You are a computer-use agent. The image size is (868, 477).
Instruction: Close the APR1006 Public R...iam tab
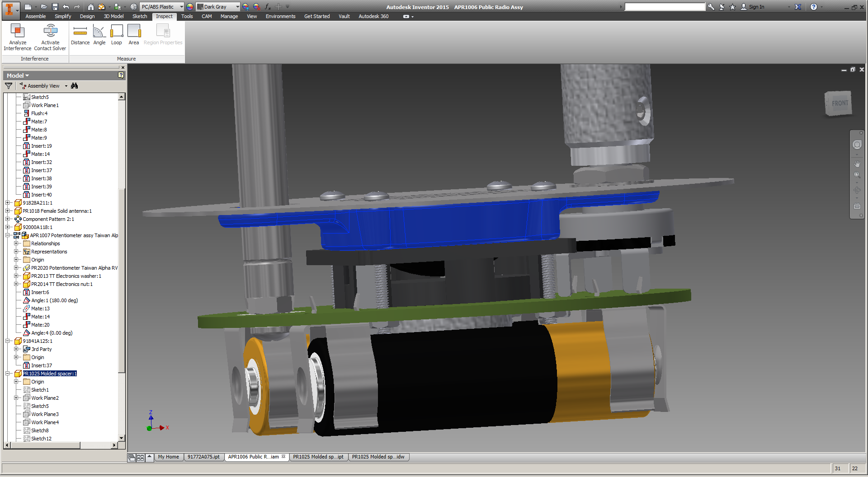pyautogui.click(x=283, y=456)
